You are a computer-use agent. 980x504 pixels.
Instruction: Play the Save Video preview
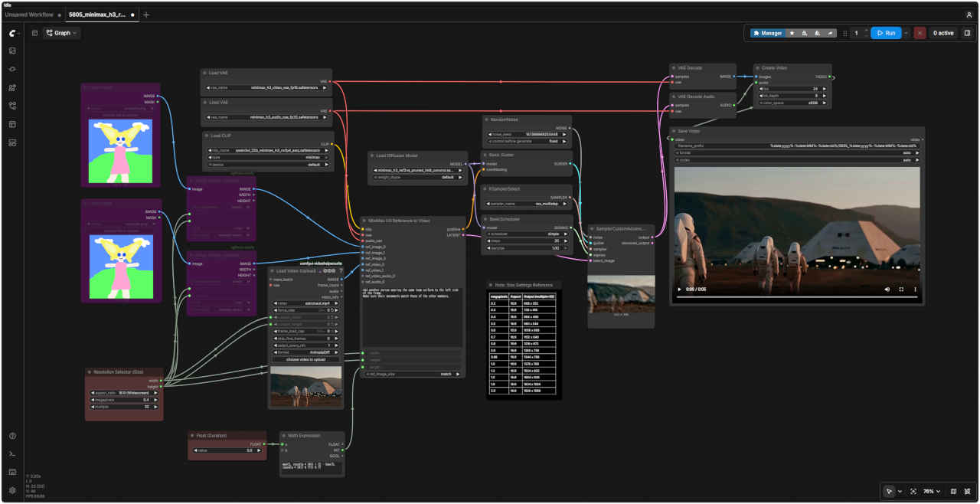(x=679, y=290)
